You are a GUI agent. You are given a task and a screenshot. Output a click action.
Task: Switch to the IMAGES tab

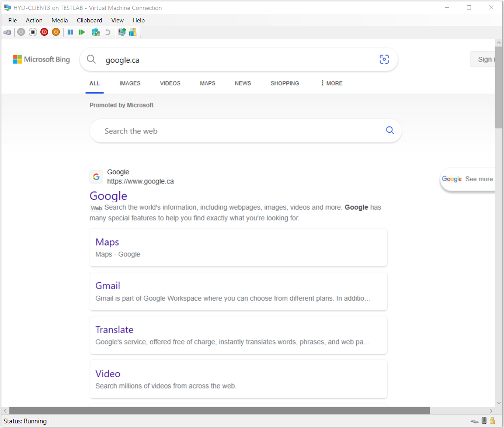[x=130, y=83]
